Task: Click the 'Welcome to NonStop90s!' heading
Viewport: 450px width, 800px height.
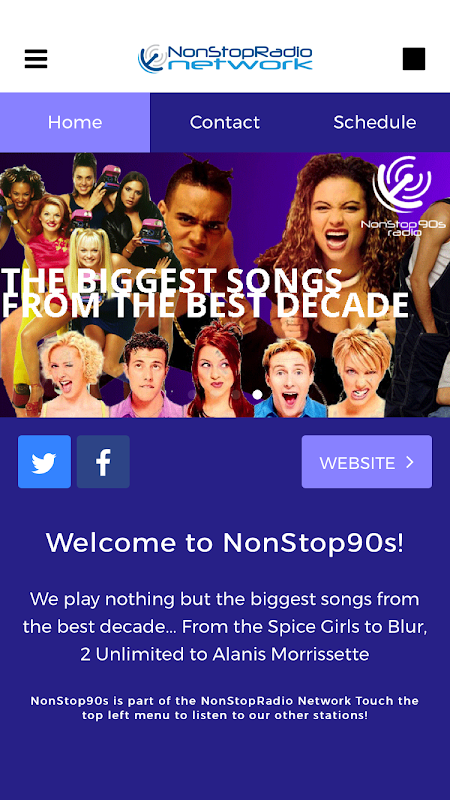Action: pyautogui.click(x=225, y=542)
